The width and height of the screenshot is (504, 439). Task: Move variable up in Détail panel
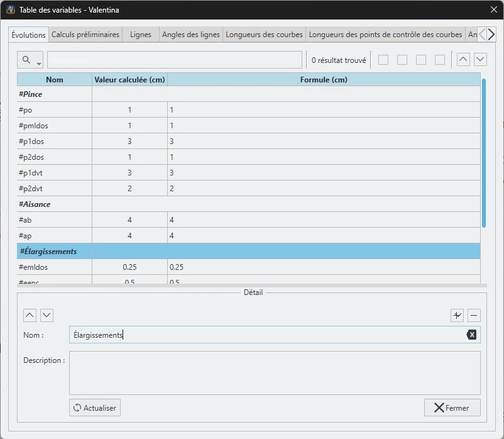pyautogui.click(x=30, y=315)
